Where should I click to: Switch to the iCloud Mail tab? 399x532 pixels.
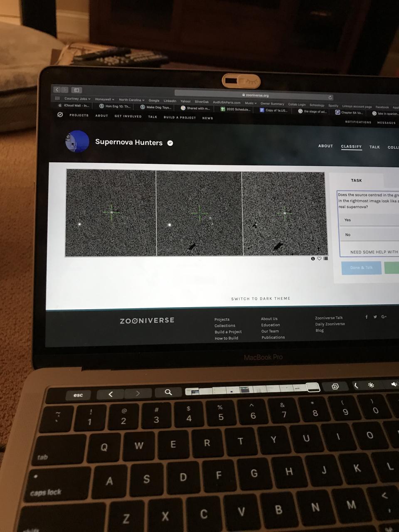(x=74, y=106)
